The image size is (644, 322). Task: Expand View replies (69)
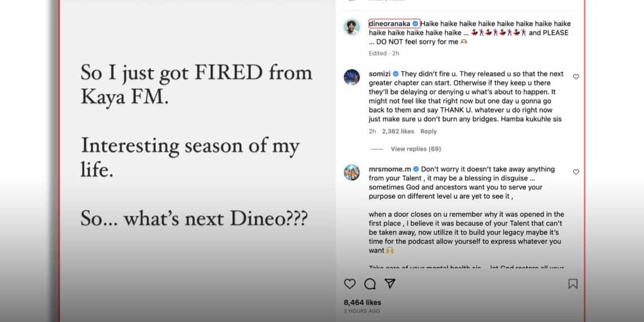(416, 149)
